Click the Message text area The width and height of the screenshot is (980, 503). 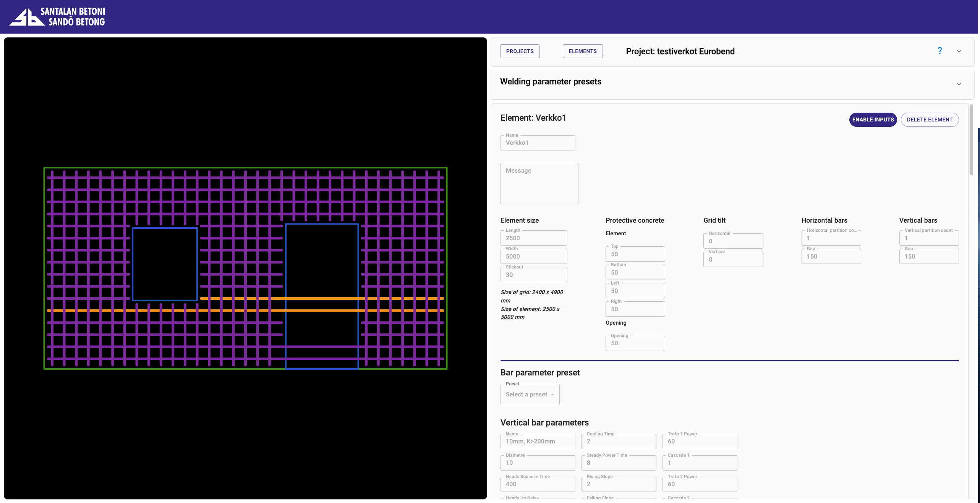pos(539,184)
